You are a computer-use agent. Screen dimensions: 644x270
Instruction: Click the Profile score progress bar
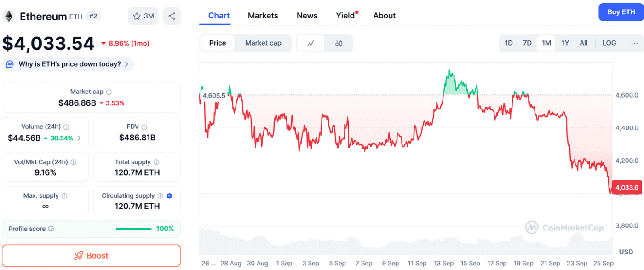point(133,229)
